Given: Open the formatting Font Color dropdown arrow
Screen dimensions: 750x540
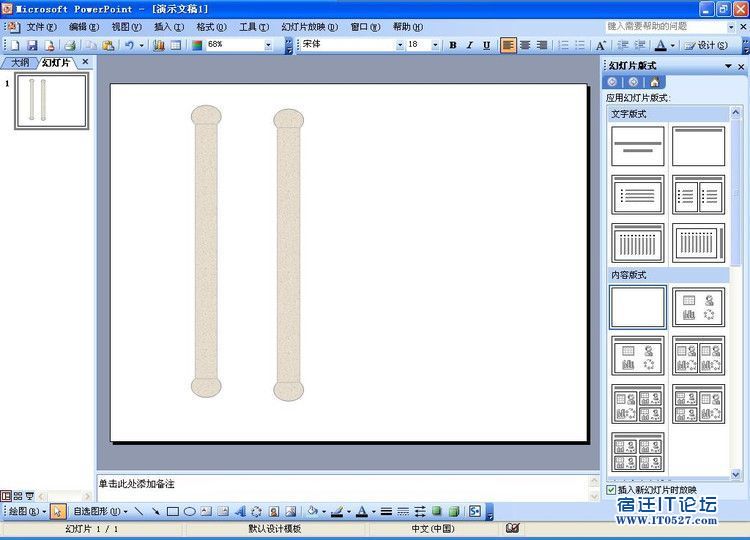Looking at the screenshot, I should click(673, 45).
